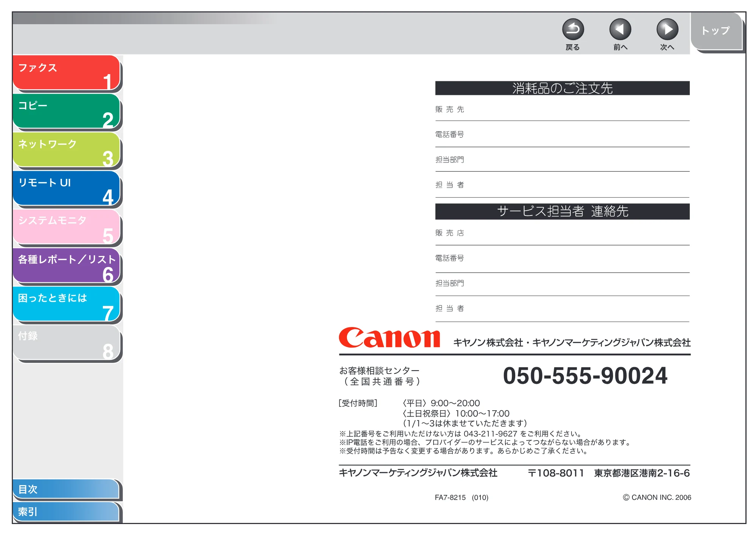Click the phone number 050-555-90024
This screenshot has height=535, width=756.
pyautogui.click(x=585, y=376)
